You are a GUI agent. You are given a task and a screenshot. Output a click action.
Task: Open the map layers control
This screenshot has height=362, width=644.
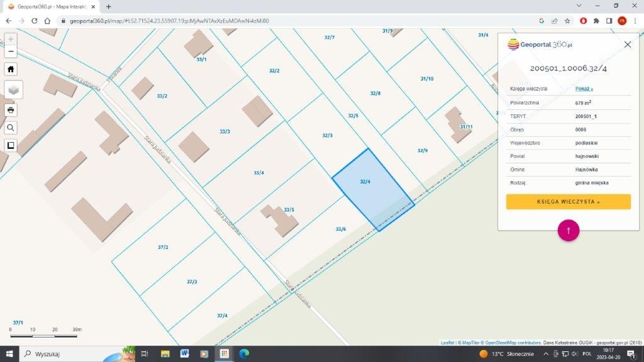click(13, 90)
